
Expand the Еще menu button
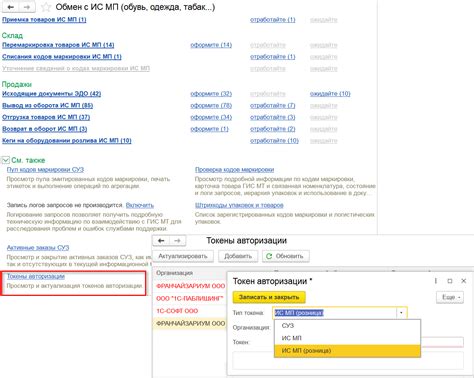(x=450, y=297)
